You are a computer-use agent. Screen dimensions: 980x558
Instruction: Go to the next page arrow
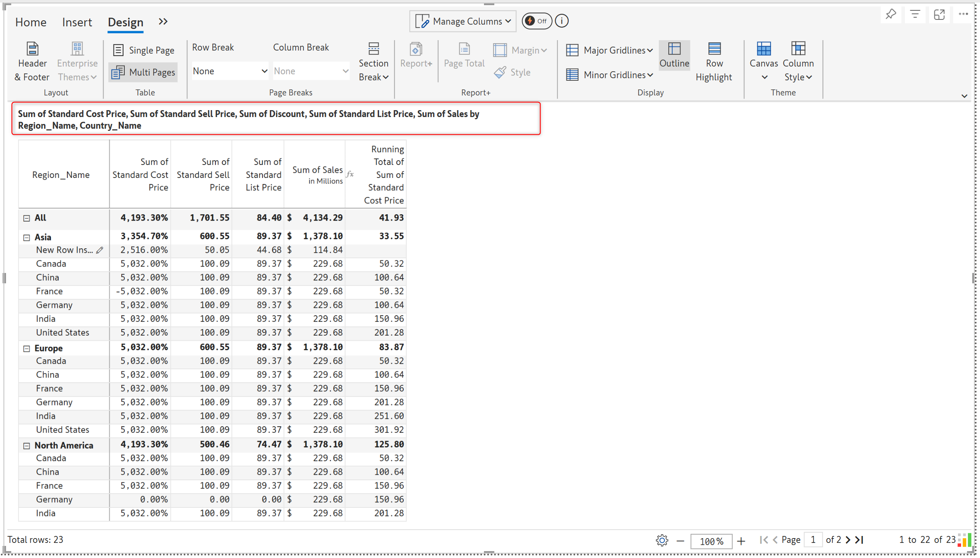[x=847, y=540]
